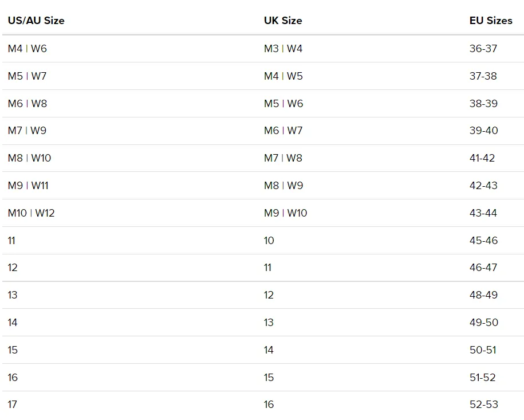Click the EU size 36-37 cell
Image resolution: width=524 pixels, height=420 pixels.
(x=483, y=49)
